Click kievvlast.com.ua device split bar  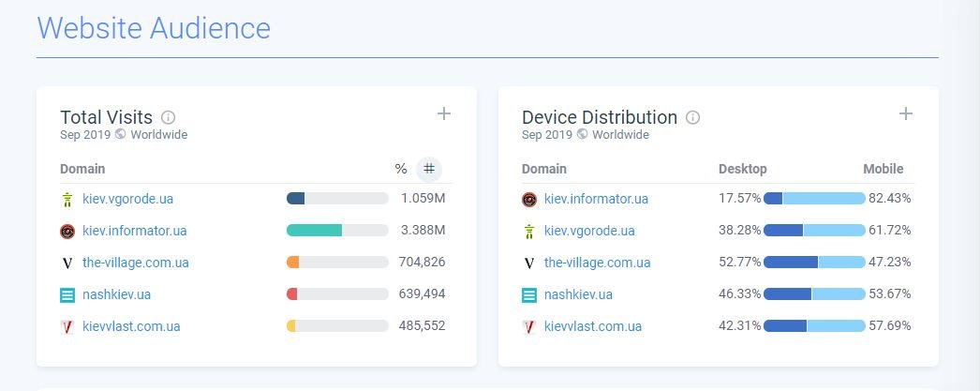814,326
